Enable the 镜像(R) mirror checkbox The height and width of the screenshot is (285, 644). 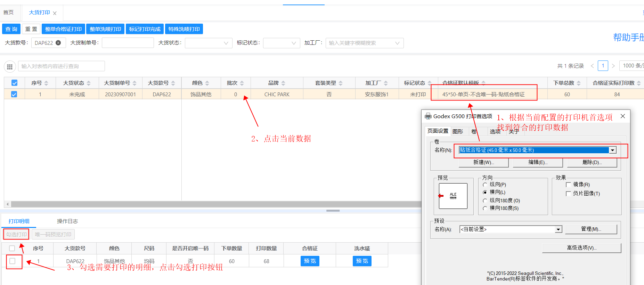[x=569, y=185]
